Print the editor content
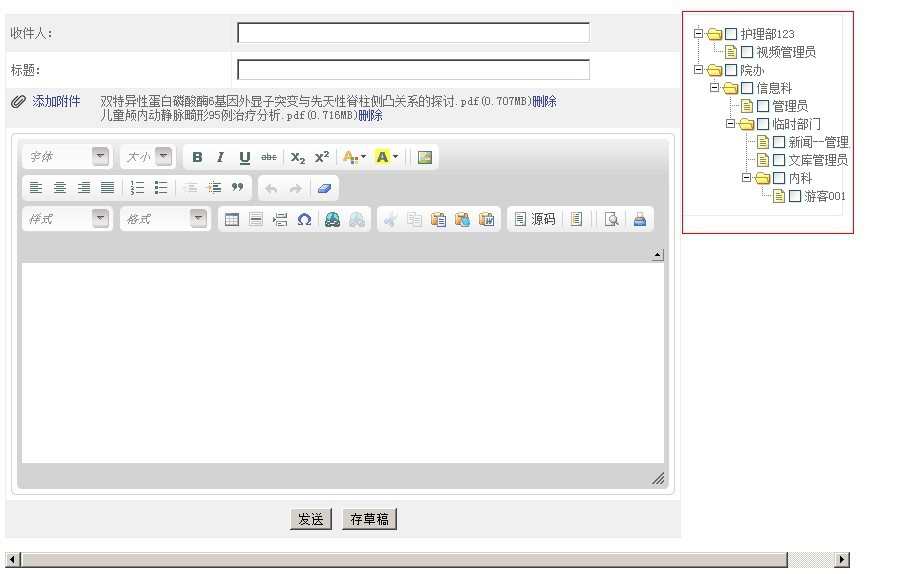The image size is (904, 574). (639, 219)
